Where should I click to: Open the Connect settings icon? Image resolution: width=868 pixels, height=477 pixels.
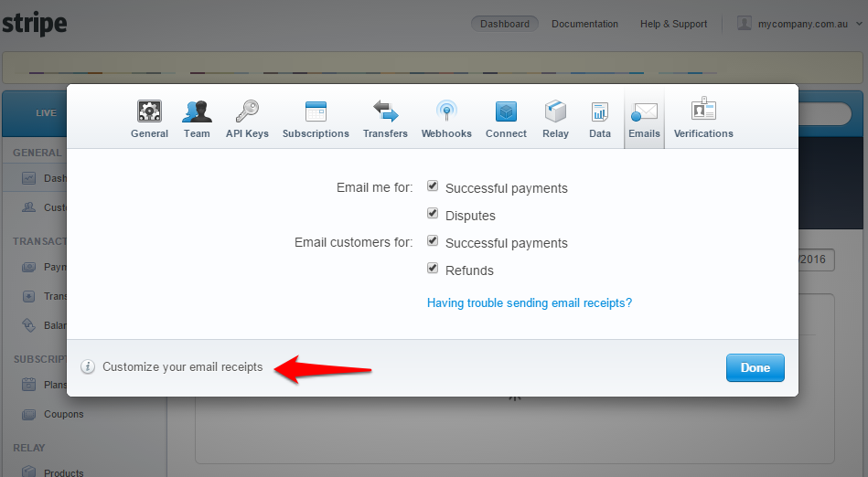tap(506, 111)
